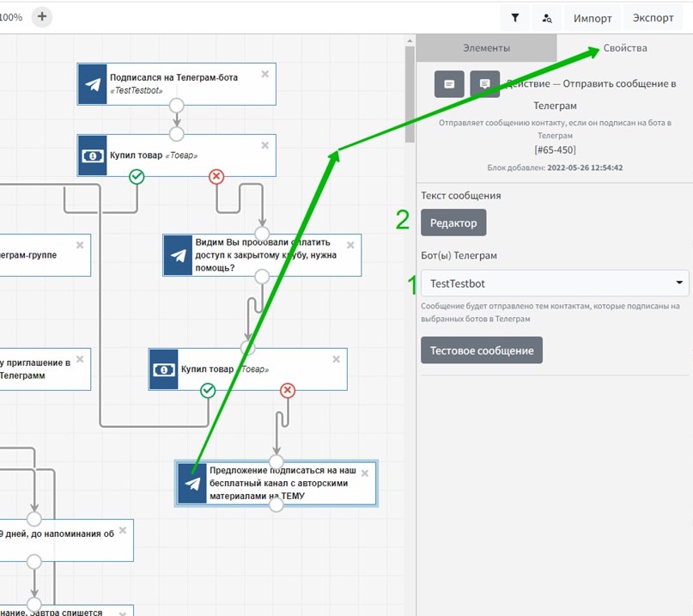Image resolution: width=693 pixels, height=616 pixels.
Task: Click the contact search icon
Action: tap(547, 18)
